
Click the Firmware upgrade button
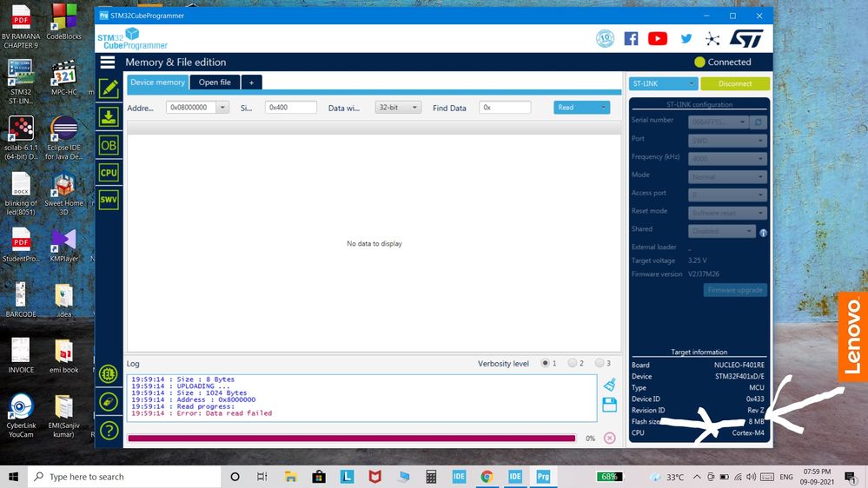tap(735, 290)
